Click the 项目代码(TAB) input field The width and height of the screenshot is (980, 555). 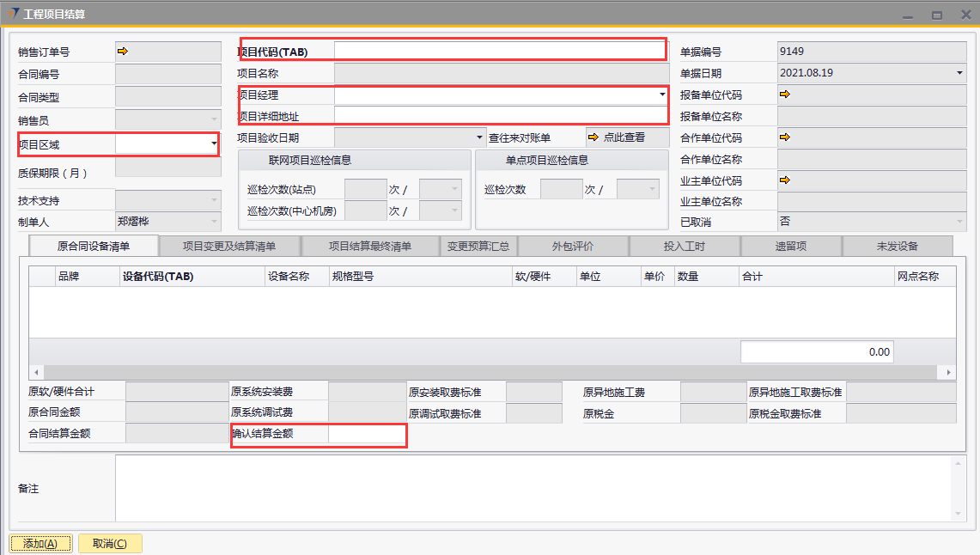499,51
